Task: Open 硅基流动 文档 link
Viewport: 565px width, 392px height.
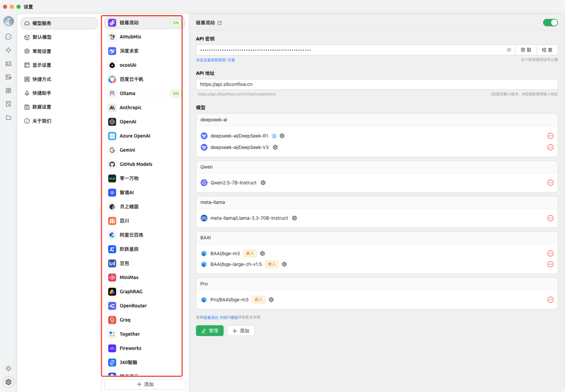Action: [x=215, y=317]
